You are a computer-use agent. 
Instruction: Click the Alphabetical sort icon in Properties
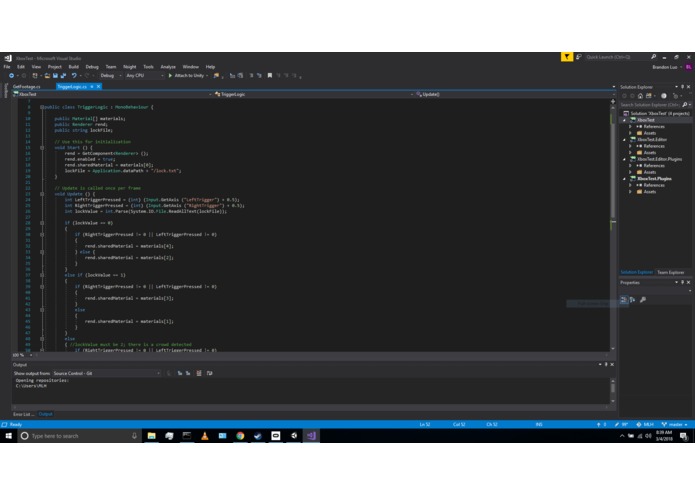pyautogui.click(x=633, y=300)
